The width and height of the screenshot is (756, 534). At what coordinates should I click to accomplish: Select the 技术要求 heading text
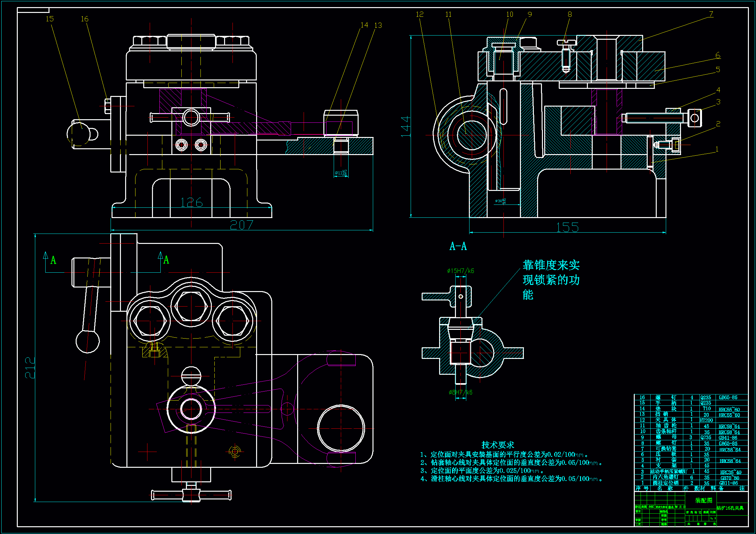[498, 445]
